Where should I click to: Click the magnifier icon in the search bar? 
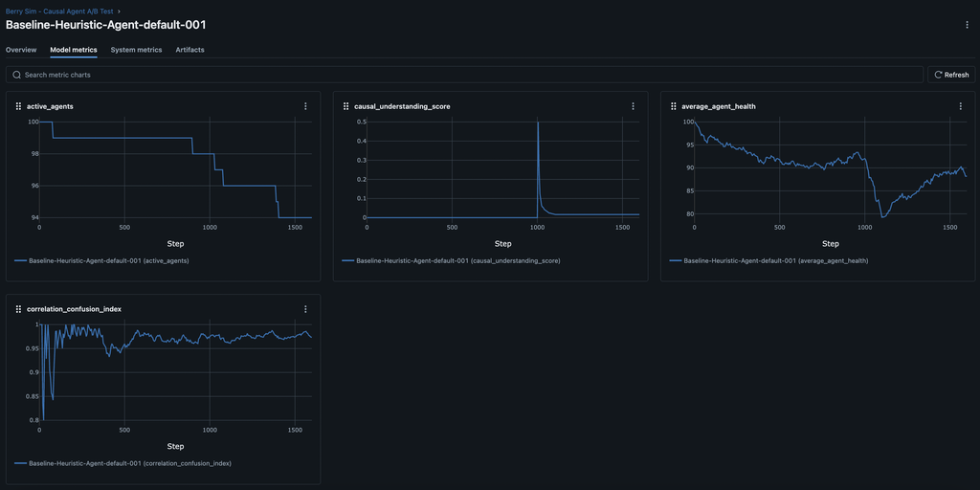pyautogui.click(x=16, y=75)
